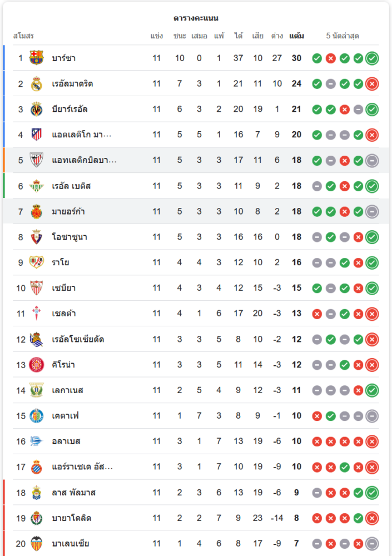This screenshot has width=392, height=556.
Task: Click the Real Madrid crest icon
Action: (37, 83)
